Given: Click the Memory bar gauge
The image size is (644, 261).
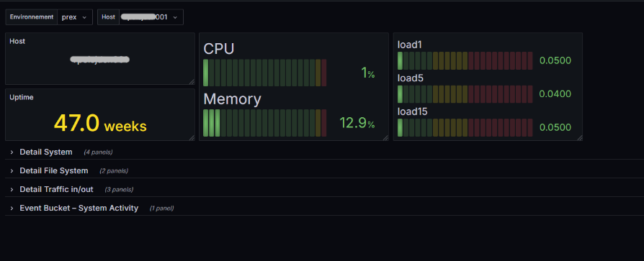Looking at the screenshot, I should [265, 123].
